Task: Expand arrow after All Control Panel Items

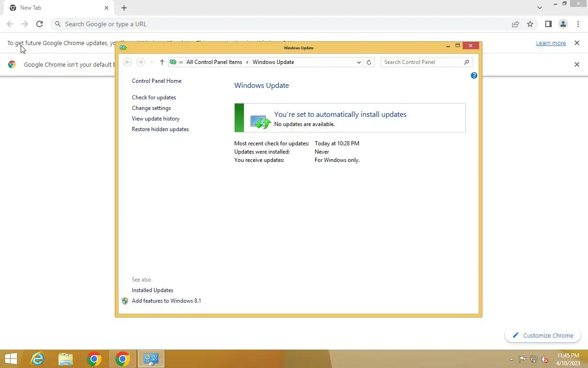Action: point(247,62)
